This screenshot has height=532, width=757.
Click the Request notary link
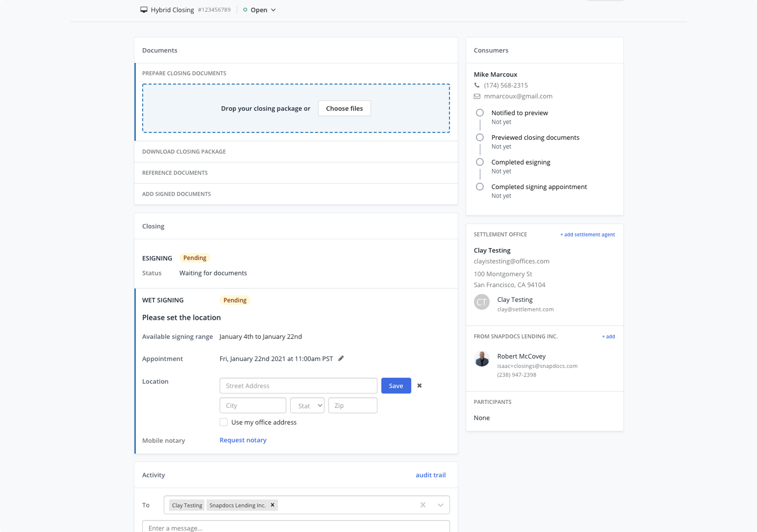coord(243,440)
